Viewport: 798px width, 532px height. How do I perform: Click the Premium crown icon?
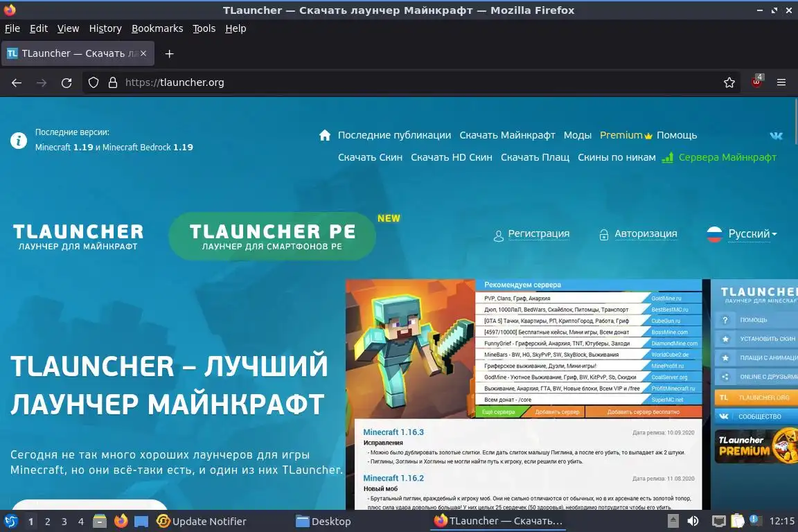point(648,136)
